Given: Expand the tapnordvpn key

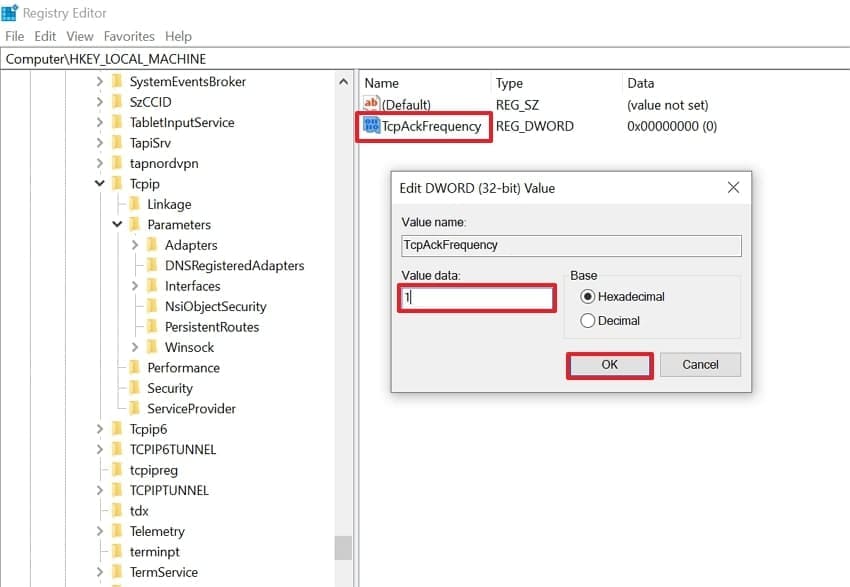Looking at the screenshot, I should click(x=99, y=163).
